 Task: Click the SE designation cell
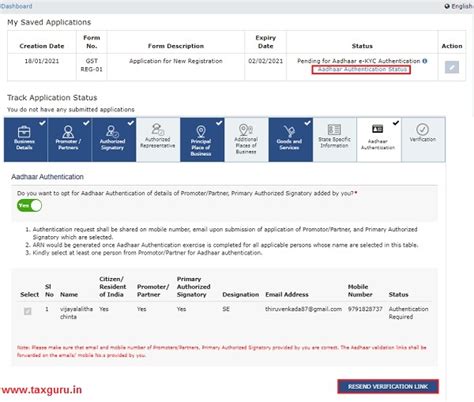tap(226, 309)
